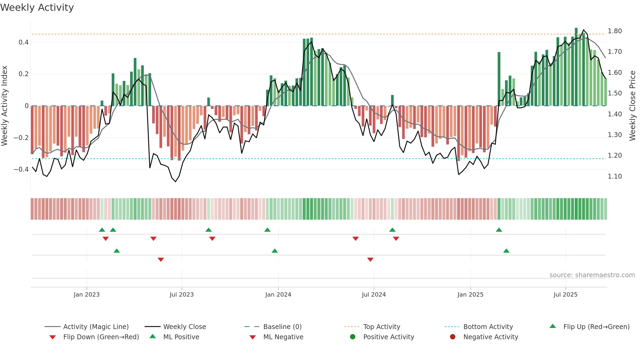This screenshot has height=362, width=644.
Task: Toggle the ML Negative legend entry
Action: pos(276,337)
